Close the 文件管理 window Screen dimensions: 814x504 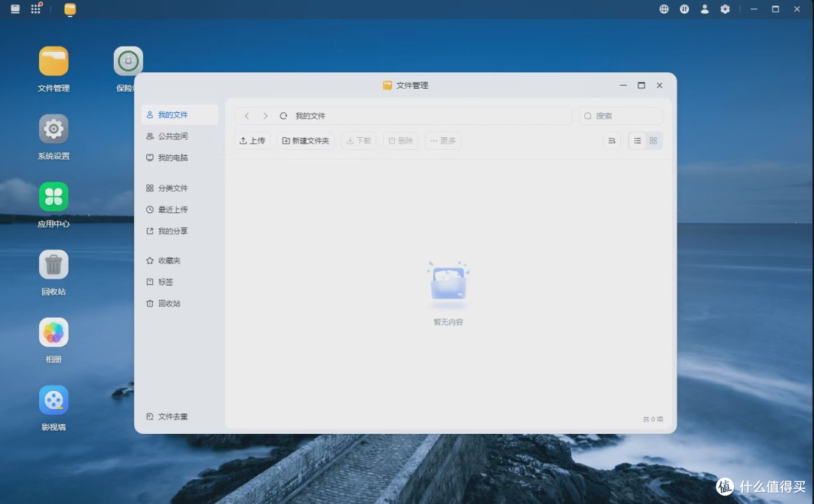(x=659, y=85)
